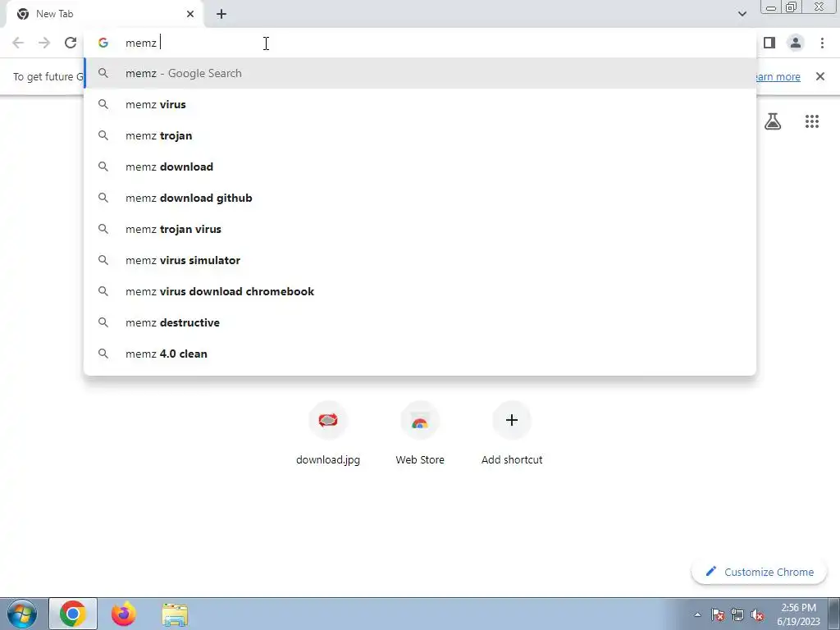This screenshot has width=840, height=630.
Task: Click the Add shortcut button
Action: pos(512,433)
